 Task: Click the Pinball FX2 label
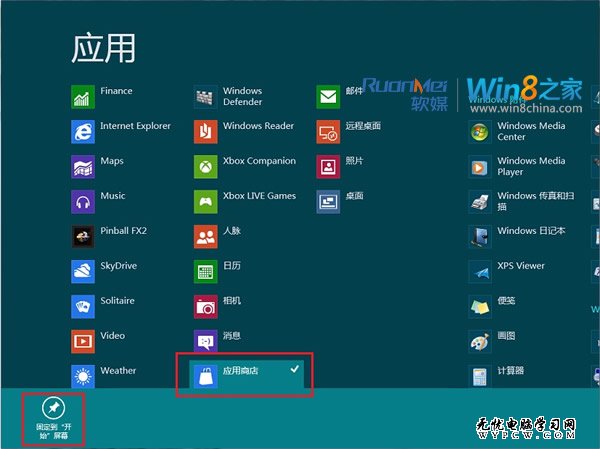coord(124,231)
